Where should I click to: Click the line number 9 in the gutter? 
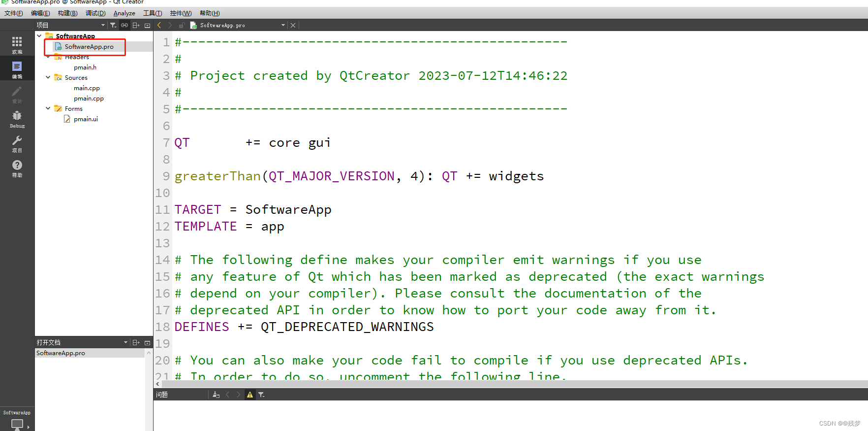[166, 176]
